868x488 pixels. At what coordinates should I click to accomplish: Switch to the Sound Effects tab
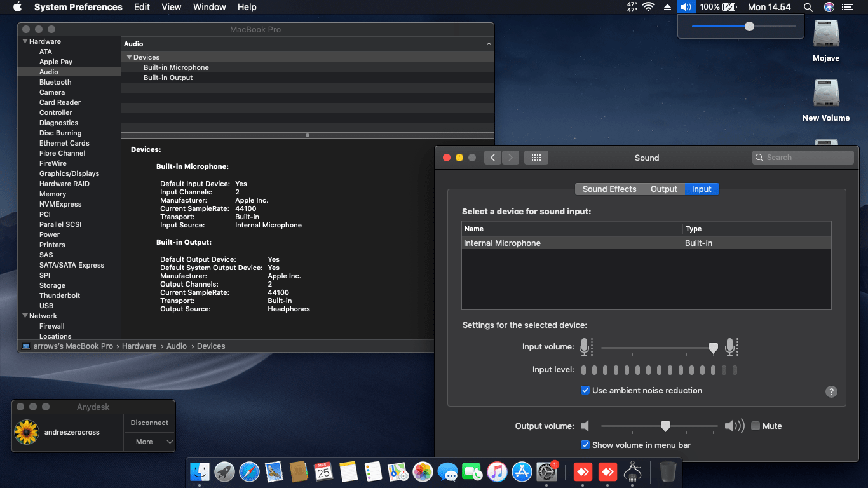tap(609, 189)
